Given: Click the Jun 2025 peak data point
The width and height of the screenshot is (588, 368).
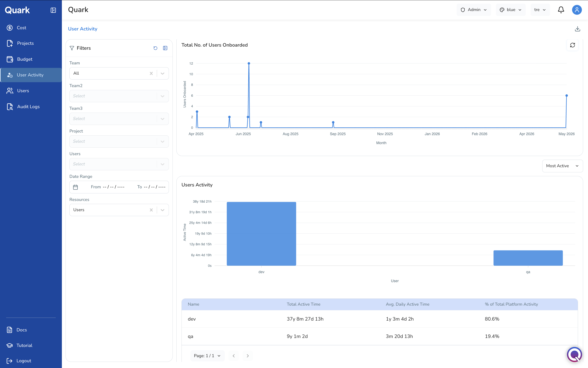Looking at the screenshot, I should [249, 63].
